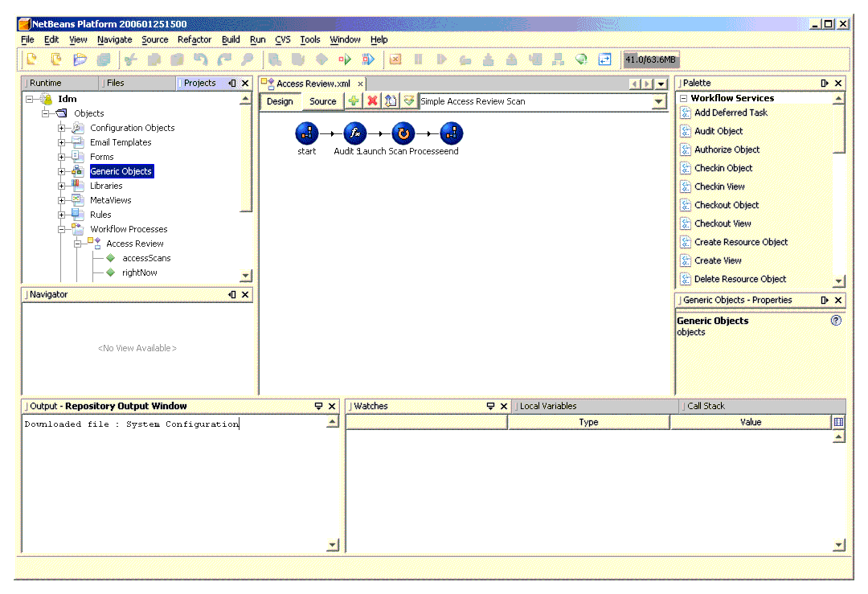Close the Navigator panel
This screenshot has height=594, width=868.
[245, 294]
